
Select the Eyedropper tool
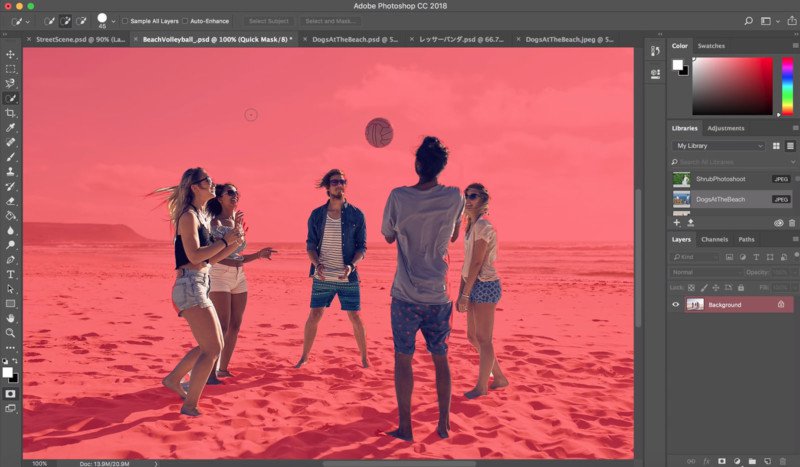coord(10,128)
